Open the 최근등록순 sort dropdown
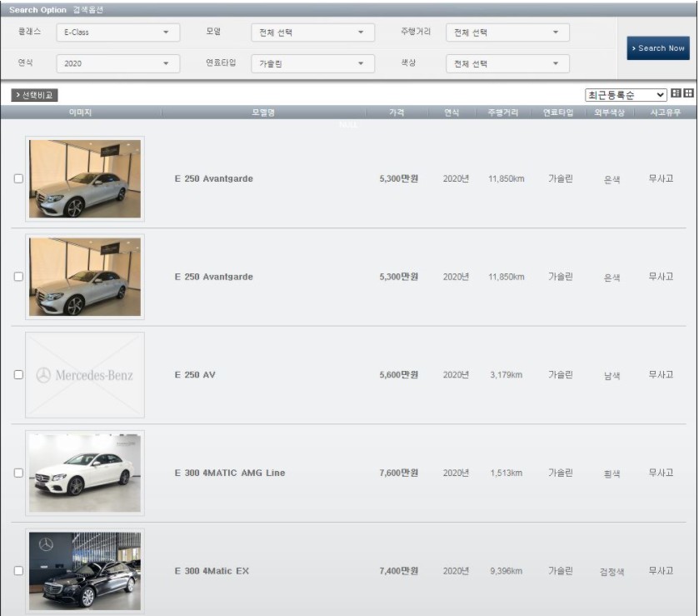 pos(626,94)
